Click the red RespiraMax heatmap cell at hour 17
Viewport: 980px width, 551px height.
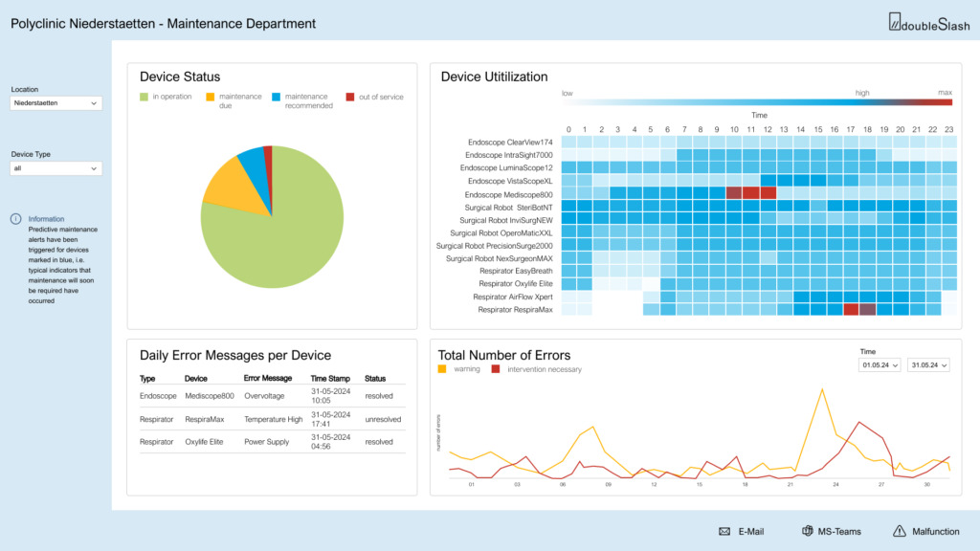pos(851,309)
